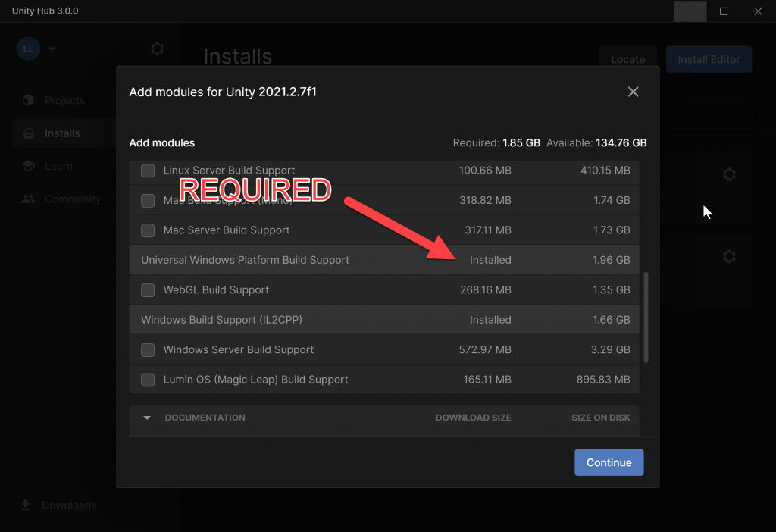The image size is (776, 532).
Task: Click the Locate button
Action: click(627, 59)
